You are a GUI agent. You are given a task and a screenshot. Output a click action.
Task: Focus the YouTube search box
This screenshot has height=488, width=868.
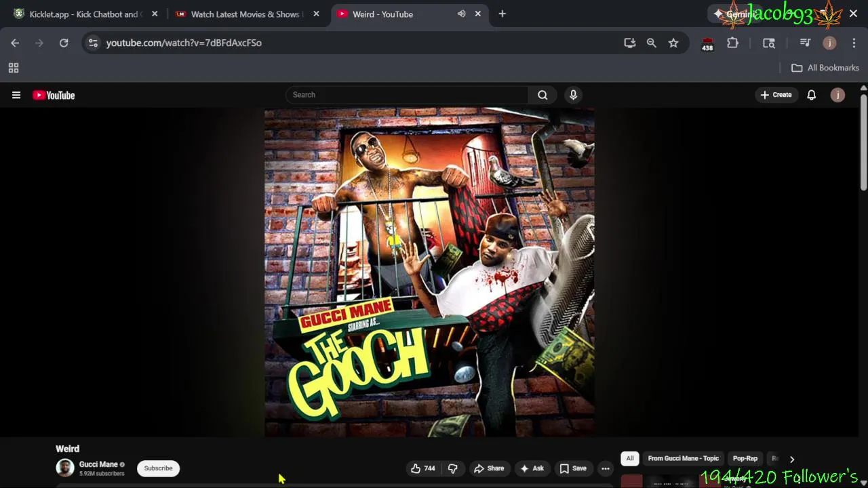[407, 95]
